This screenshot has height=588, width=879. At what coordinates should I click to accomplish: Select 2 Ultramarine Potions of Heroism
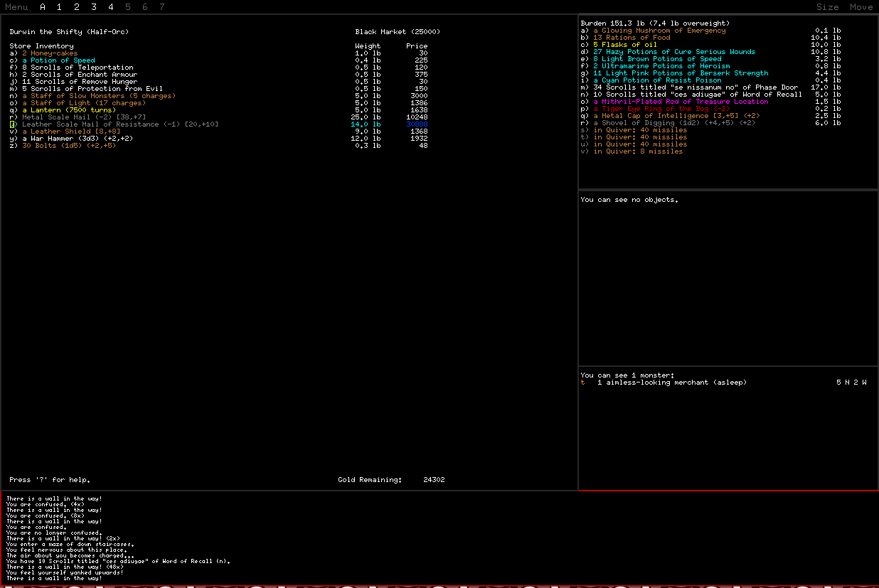click(x=711, y=66)
